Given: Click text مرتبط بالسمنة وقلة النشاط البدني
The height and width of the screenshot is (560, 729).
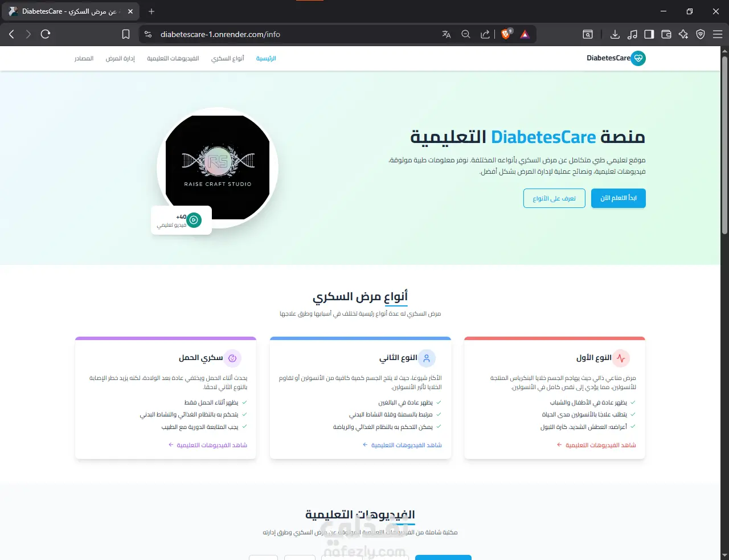Looking at the screenshot, I should tap(391, 414).
